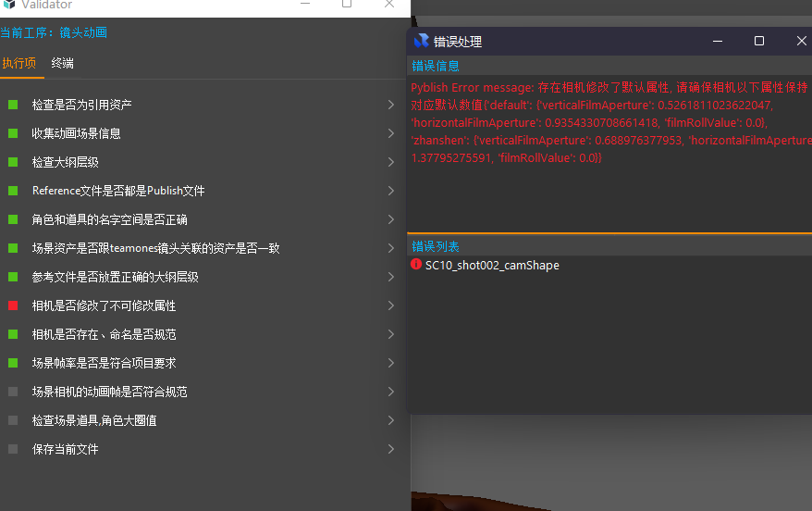Image resolution: width=812 pixels, height=511 pixels.
Task: Close the Validator window
Action: [389, 4]
